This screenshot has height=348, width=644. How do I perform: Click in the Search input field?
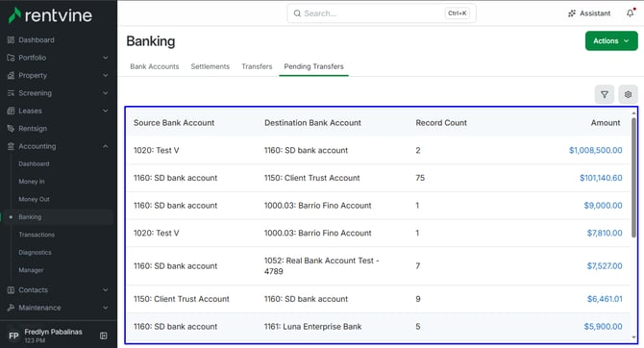pyautogui.click(x=382, y=13)
